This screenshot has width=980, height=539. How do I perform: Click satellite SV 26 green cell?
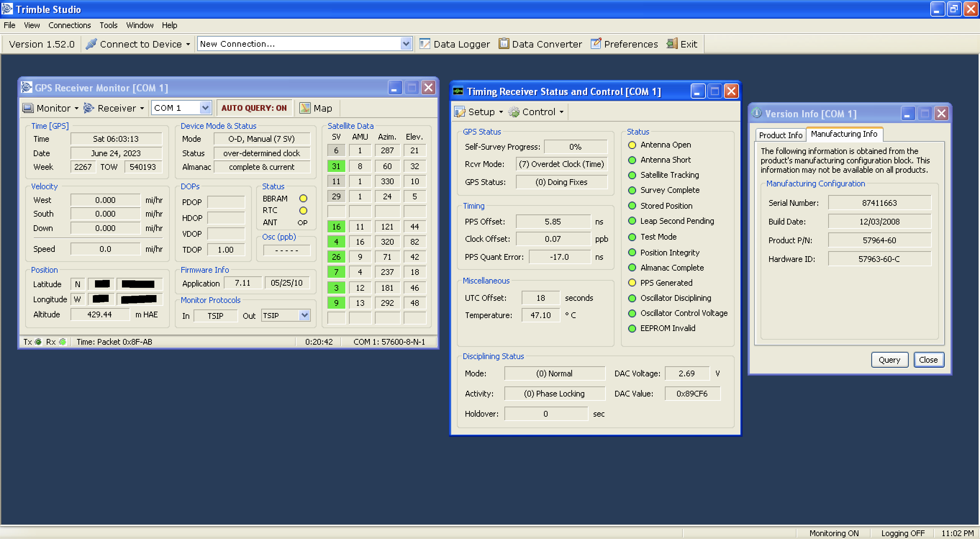click(336, 257)
